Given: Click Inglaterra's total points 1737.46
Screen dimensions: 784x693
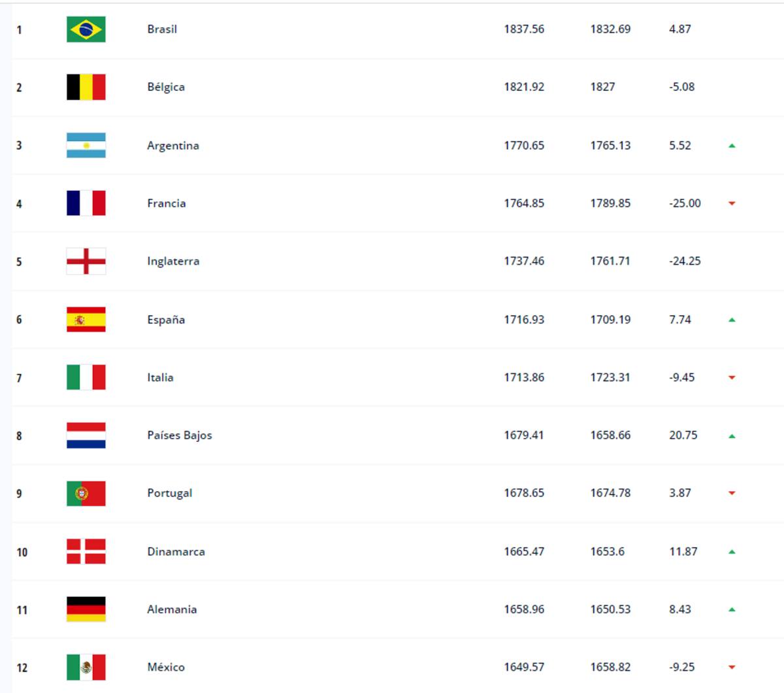Looking at the screenshot, I should [524, 261].
